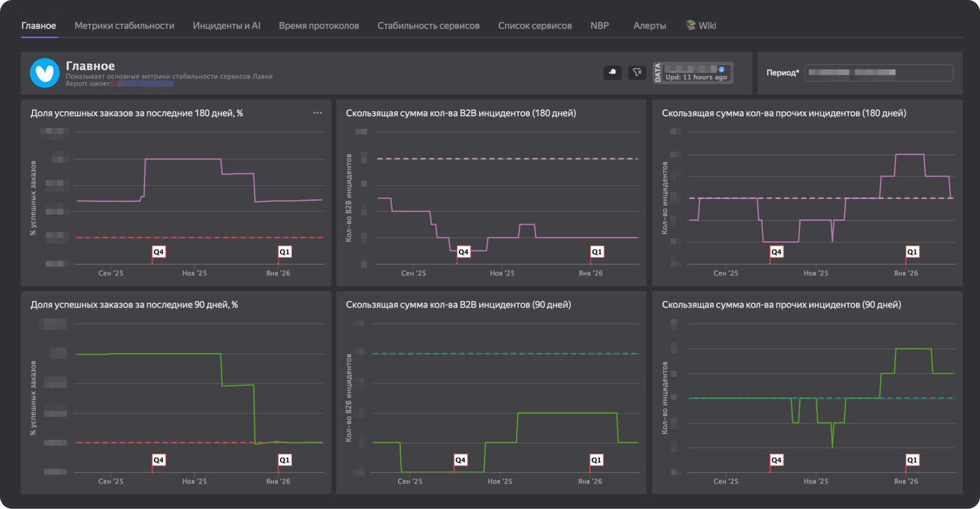Open the Список сервисов tab
Viewport: 980px width, 509px height.
point(534,26)
